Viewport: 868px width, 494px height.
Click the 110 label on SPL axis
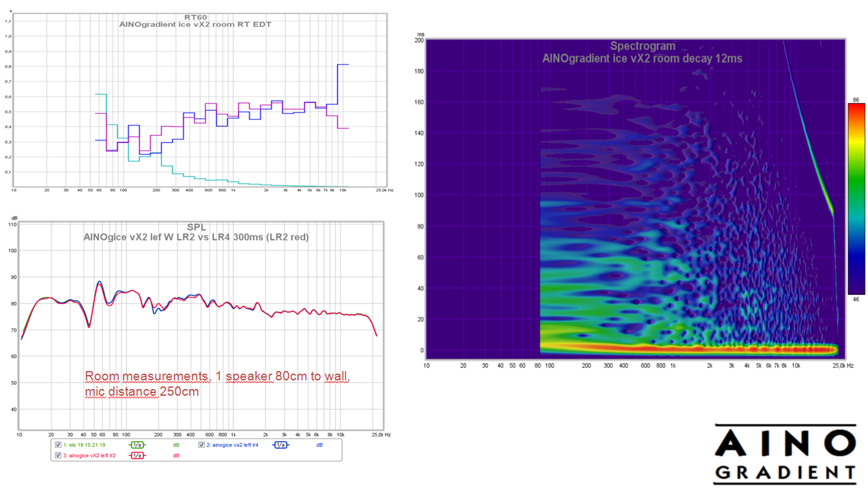11,225
